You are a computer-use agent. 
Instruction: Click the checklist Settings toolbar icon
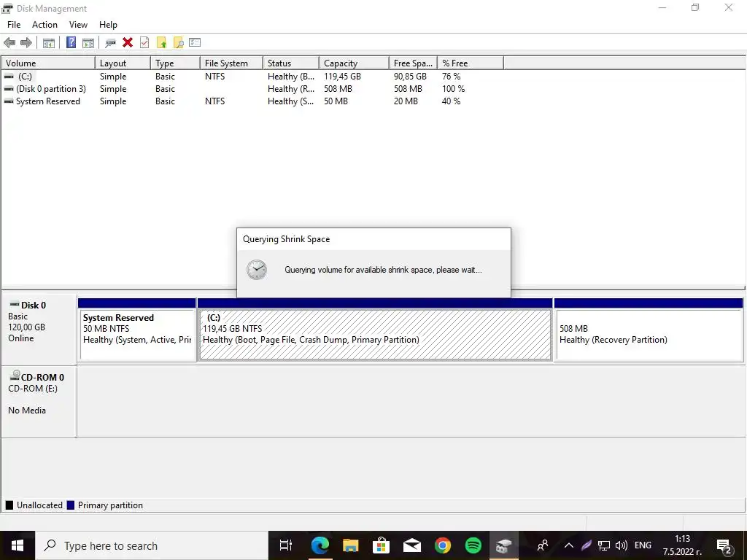pyautogui.click(x=195, y=42)
